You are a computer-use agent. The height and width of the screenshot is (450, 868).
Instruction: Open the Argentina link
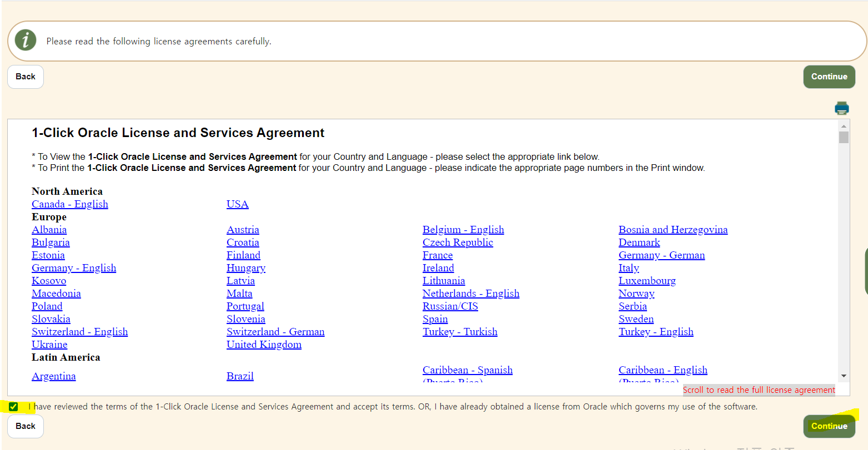[x=54, y=376]
